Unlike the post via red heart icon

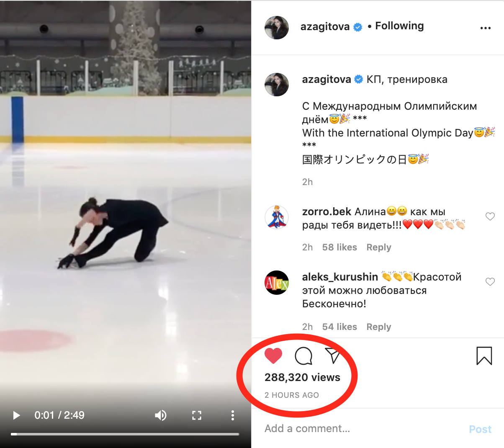(273, 356)
